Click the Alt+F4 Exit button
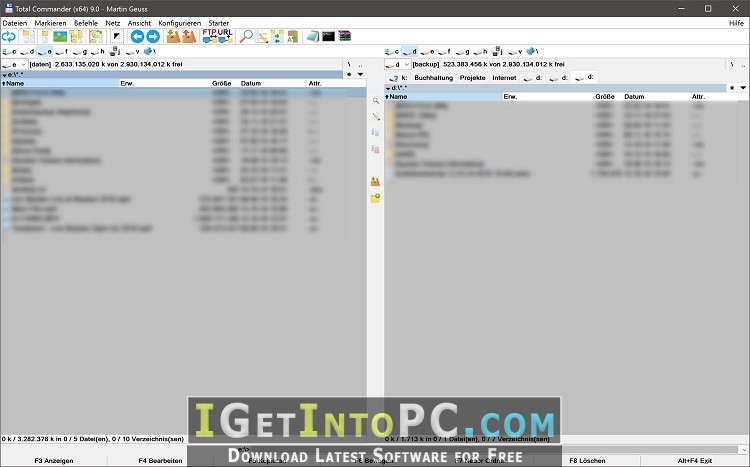This screenshot has height=467, width=750. pyautogui.click(x=695, y=461)
